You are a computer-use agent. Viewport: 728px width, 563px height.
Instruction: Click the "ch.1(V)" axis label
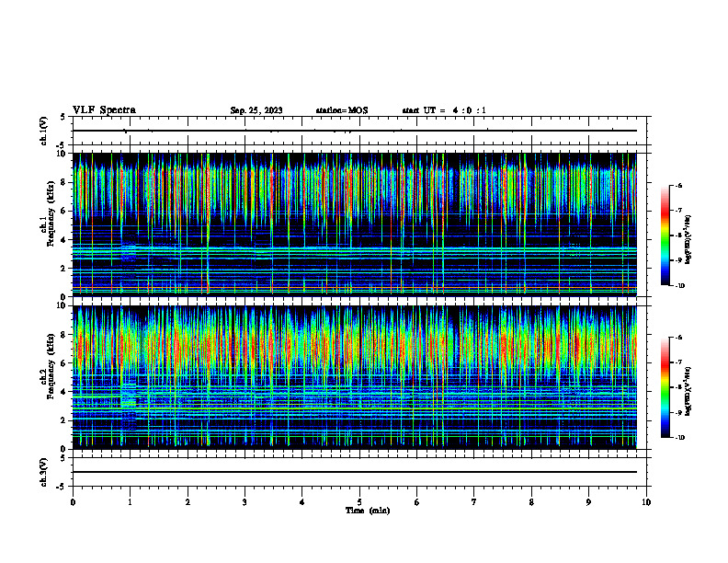point(43,131)
